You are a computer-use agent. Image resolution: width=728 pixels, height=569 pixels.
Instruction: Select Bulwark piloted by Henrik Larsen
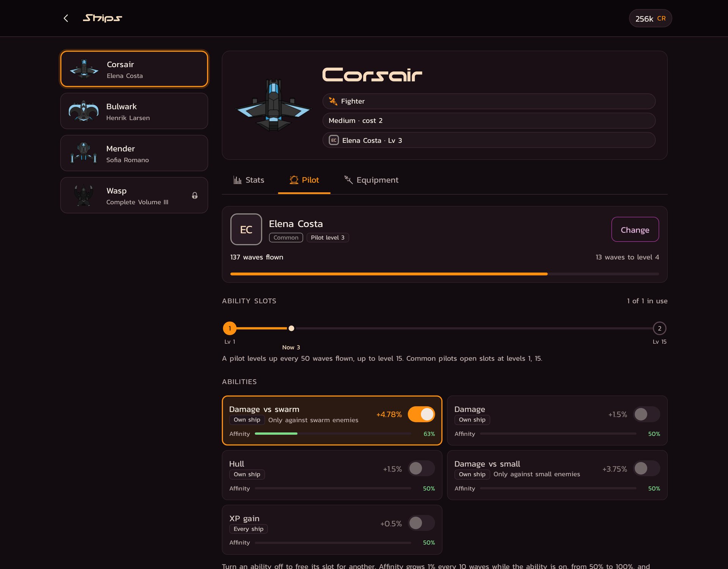coord(134,111)
